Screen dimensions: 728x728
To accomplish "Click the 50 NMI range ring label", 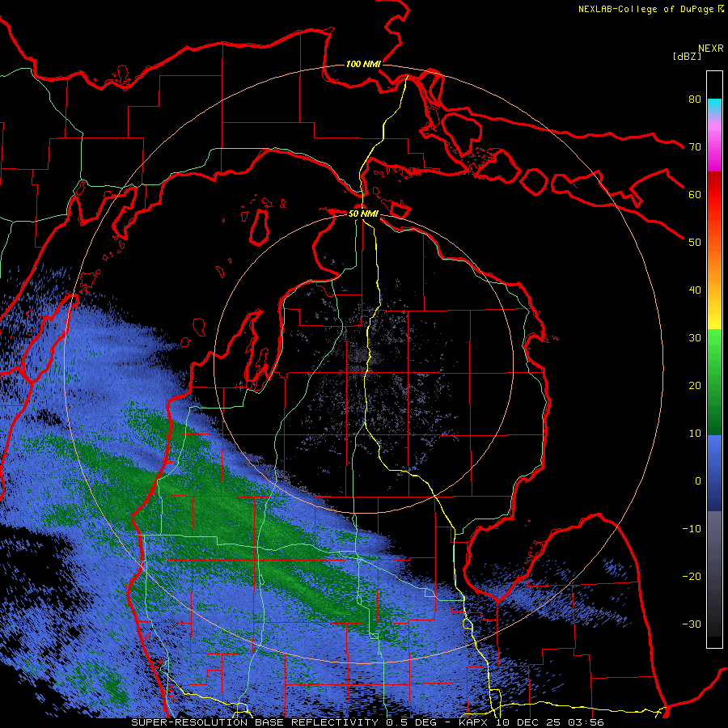I will (363, 214).
